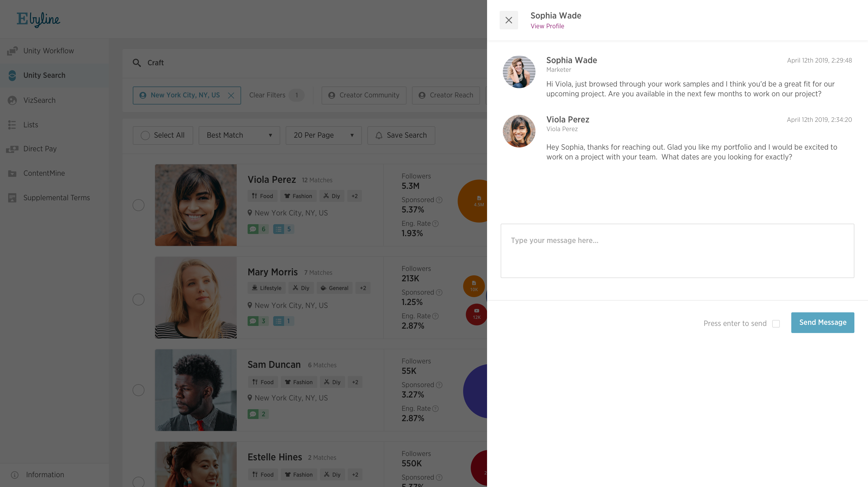Click the Eng. Rate help icon for Viola Perez
This screenshot has height=487, width=868.
(435, 224)
